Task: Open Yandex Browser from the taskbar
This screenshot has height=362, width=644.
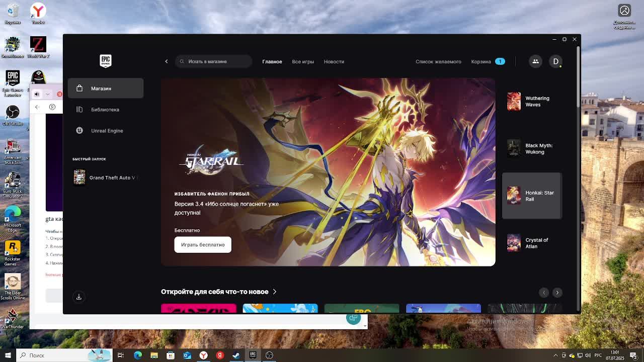Action: tap(203, 355)
